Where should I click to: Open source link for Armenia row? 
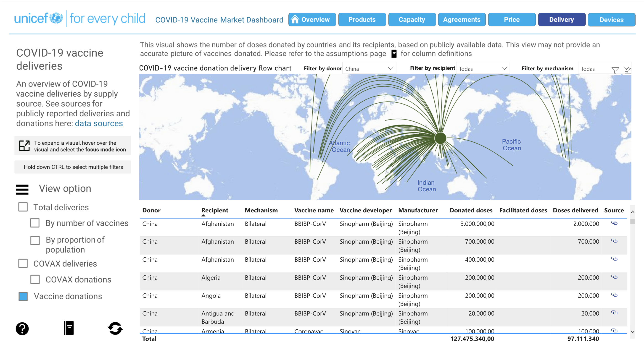point(614,331)
